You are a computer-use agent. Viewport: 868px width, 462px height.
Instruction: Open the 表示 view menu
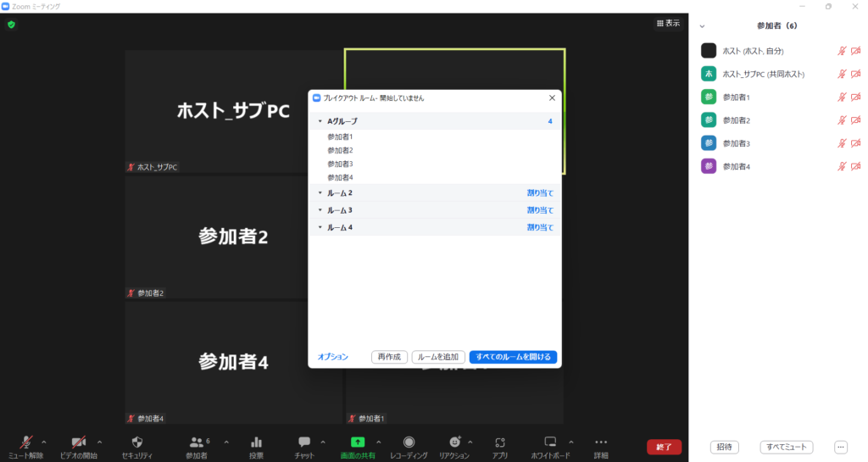(x=668, y=24)
